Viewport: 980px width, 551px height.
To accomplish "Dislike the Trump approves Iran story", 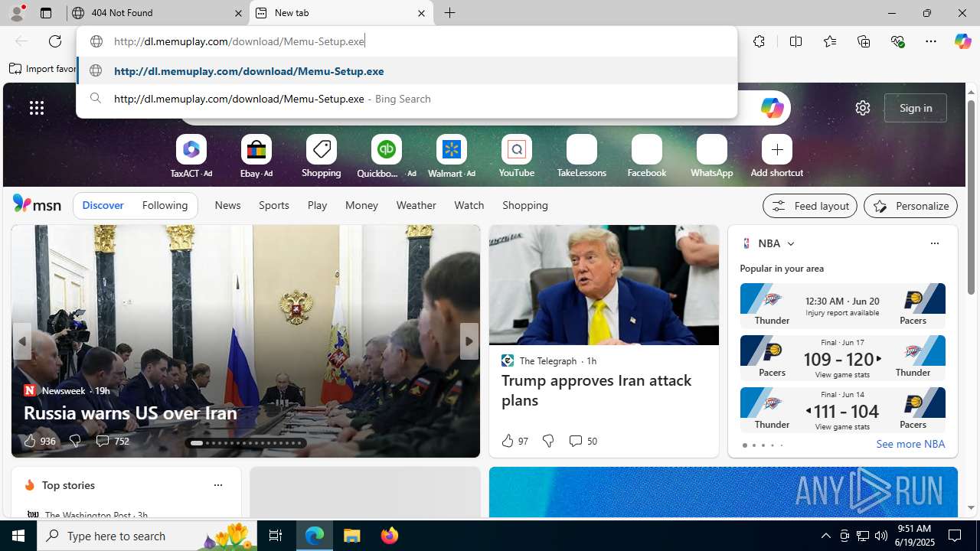I will click(548, 441).
